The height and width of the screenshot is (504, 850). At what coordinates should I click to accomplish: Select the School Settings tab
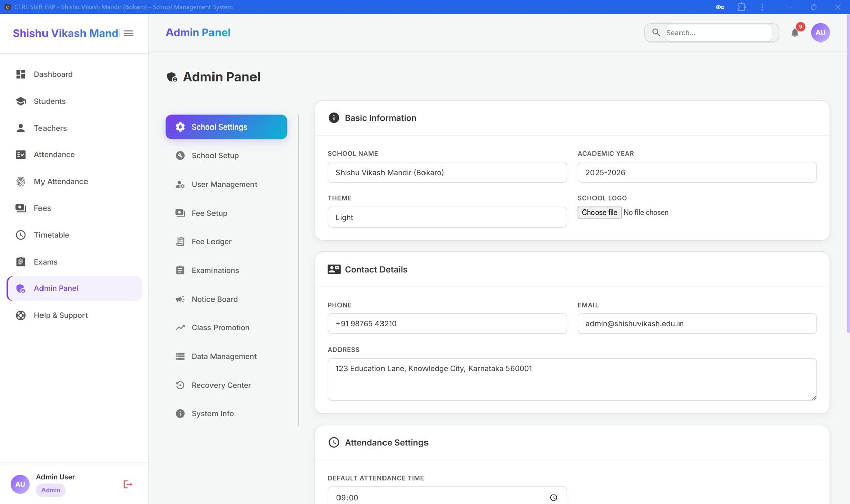(227, 127)
